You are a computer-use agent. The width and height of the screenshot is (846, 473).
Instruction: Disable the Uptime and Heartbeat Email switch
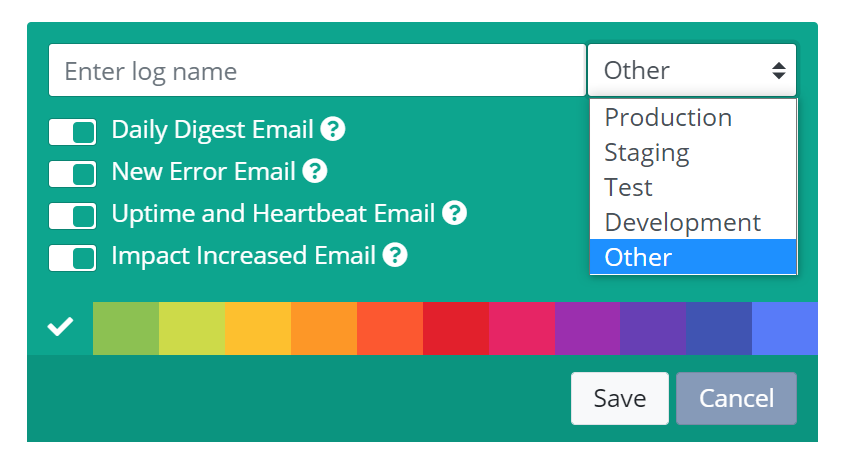pos(72,216)
